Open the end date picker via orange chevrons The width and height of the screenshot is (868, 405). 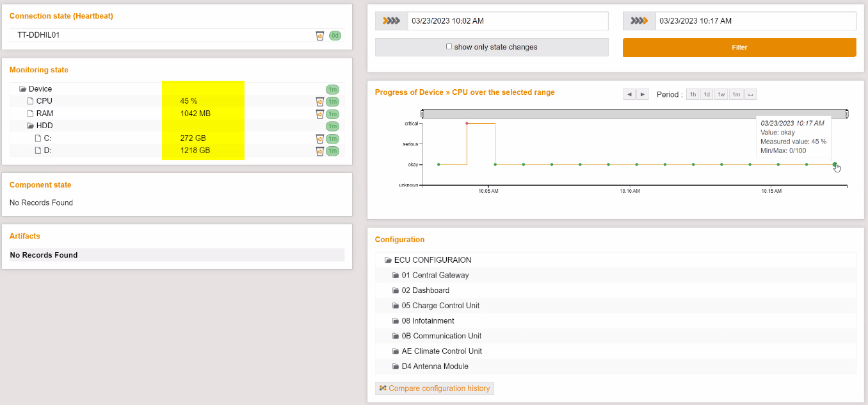click(x=638, y=21)
